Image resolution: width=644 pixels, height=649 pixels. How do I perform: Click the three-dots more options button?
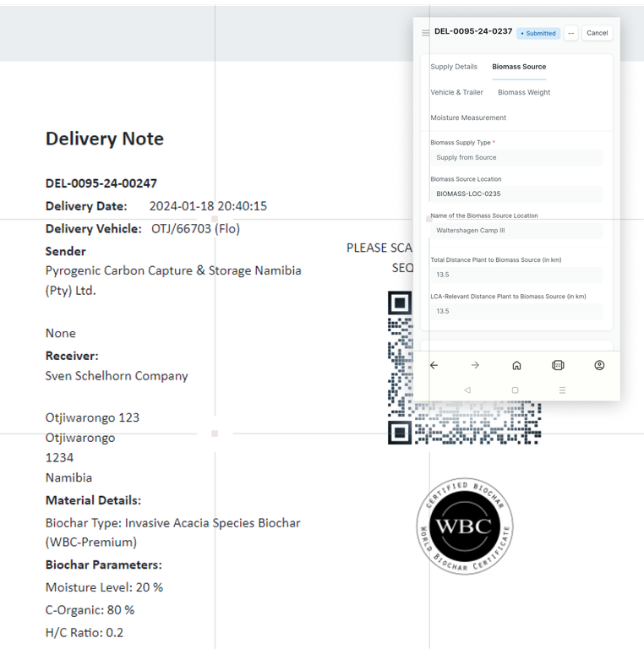click(571, 33)
